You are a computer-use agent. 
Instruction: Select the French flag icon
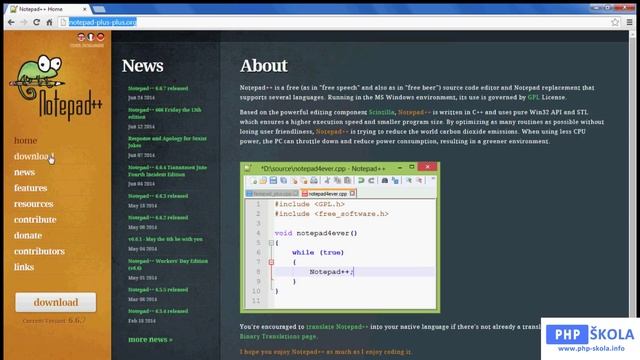click(x=91, y=37)
